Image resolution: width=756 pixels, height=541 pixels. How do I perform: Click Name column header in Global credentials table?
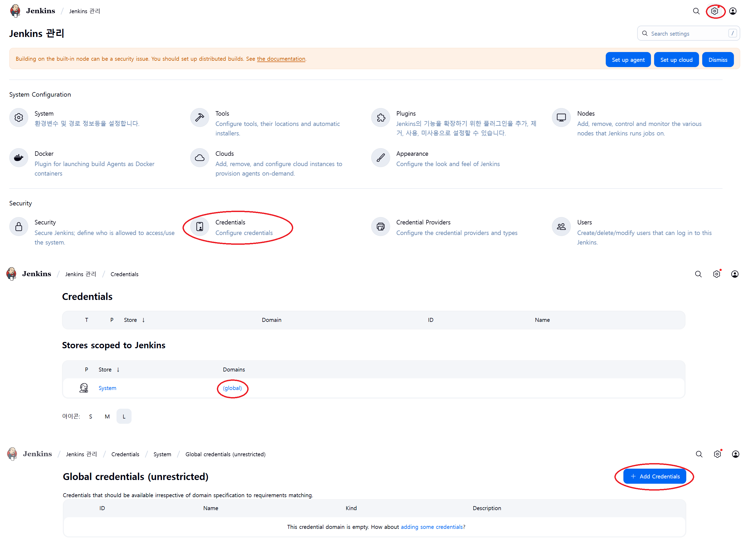211,508
